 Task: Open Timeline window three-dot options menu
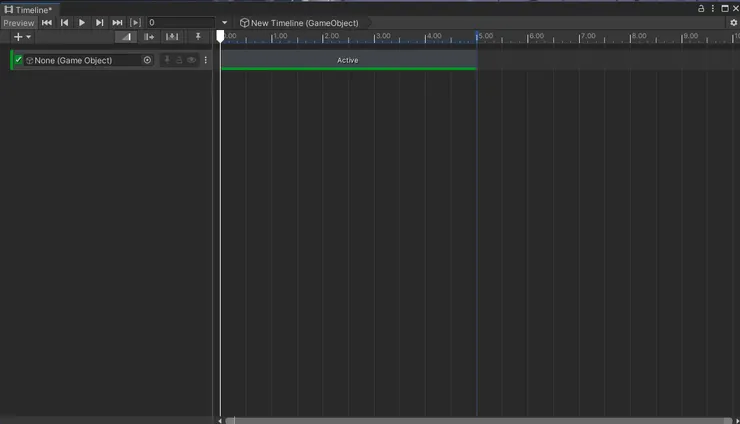pyautogui.click(x=713, y=8)
